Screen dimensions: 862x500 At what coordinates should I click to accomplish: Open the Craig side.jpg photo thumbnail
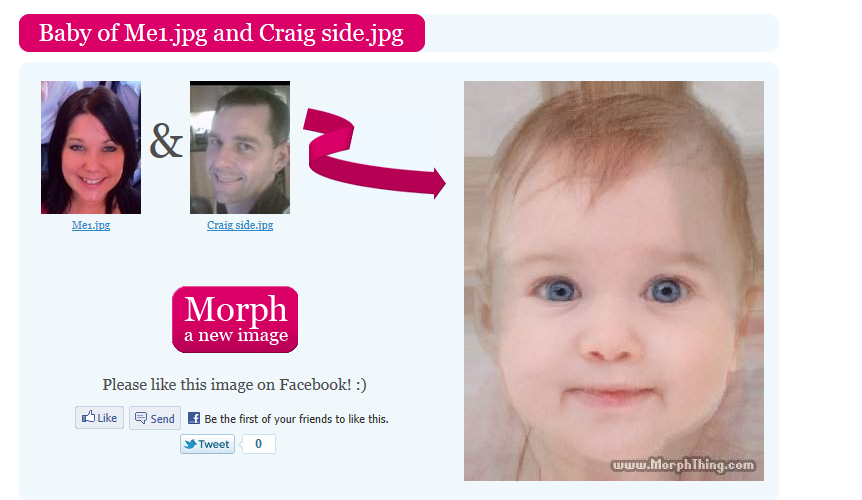tap(240, 147)
